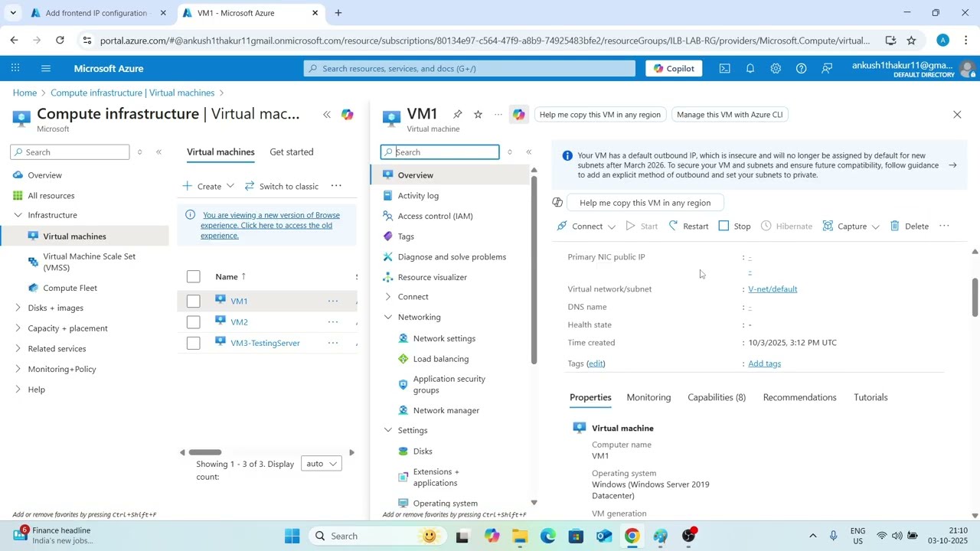This screenshot has height=551, width=980.
Task: Change the Display count dropdown
Action: point(321,464)
